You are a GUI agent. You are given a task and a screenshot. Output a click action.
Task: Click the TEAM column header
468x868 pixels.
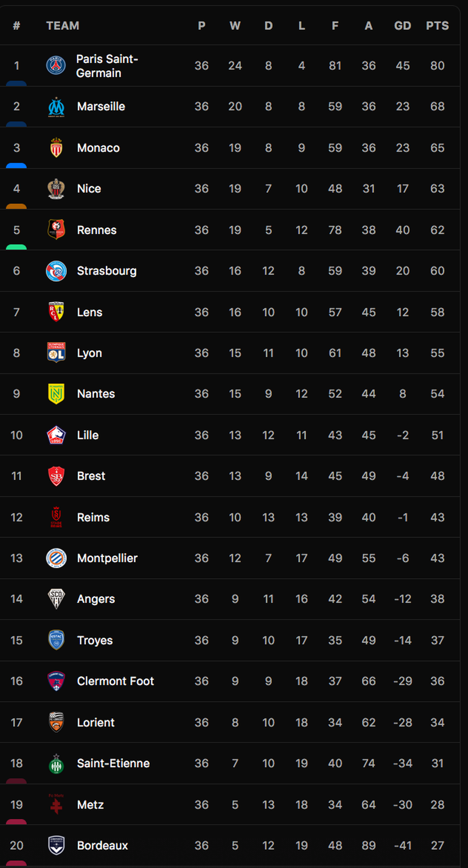pyautogui.click(x=63, y=26)
